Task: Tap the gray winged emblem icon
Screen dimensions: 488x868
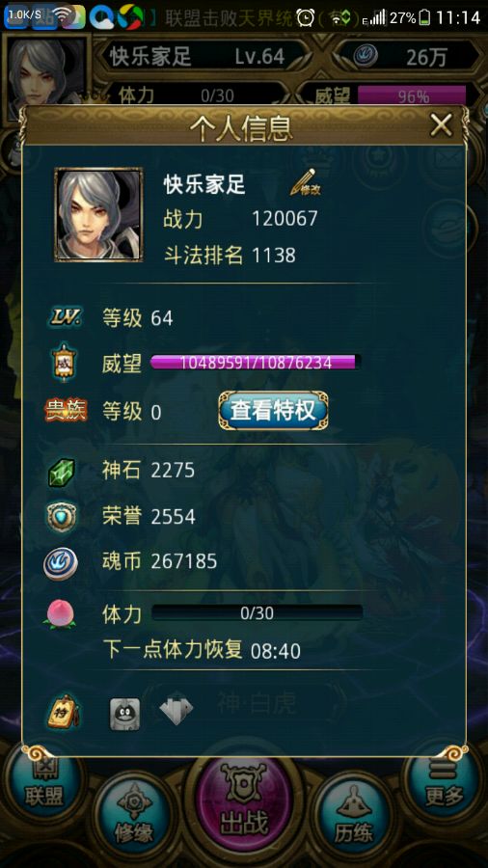Action: [x=176, y=711]
